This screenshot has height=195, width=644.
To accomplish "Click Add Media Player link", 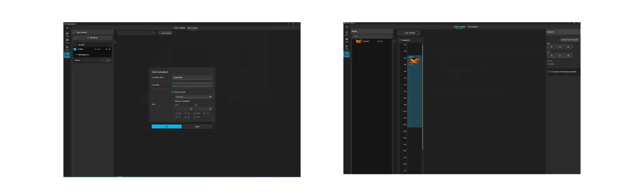I will 82,55.
